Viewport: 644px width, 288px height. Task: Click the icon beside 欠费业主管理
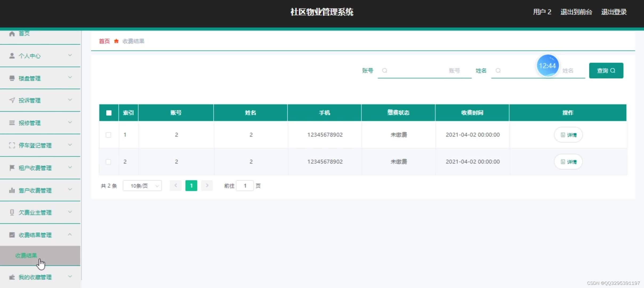click(x=12, y=212)
